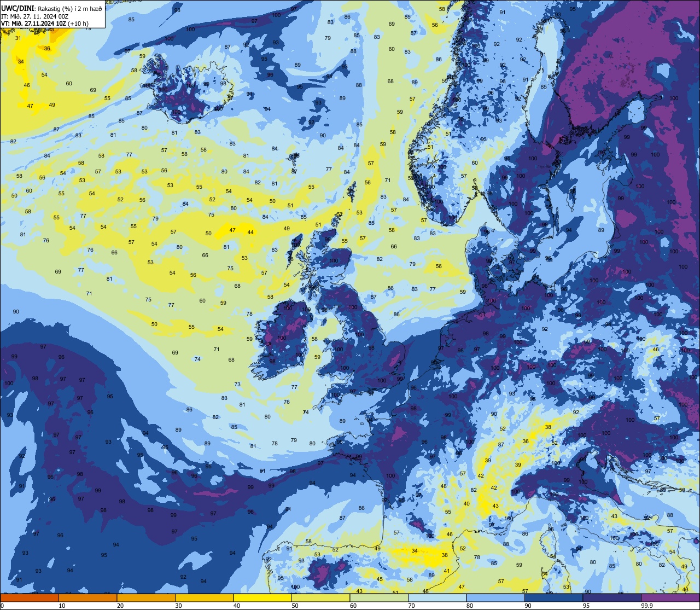The width and height of the screenshot is (700, 610).
Task: Click the dark blue 90–95 legend swatch
Action: pyautogui.click(x=553, y=597)
